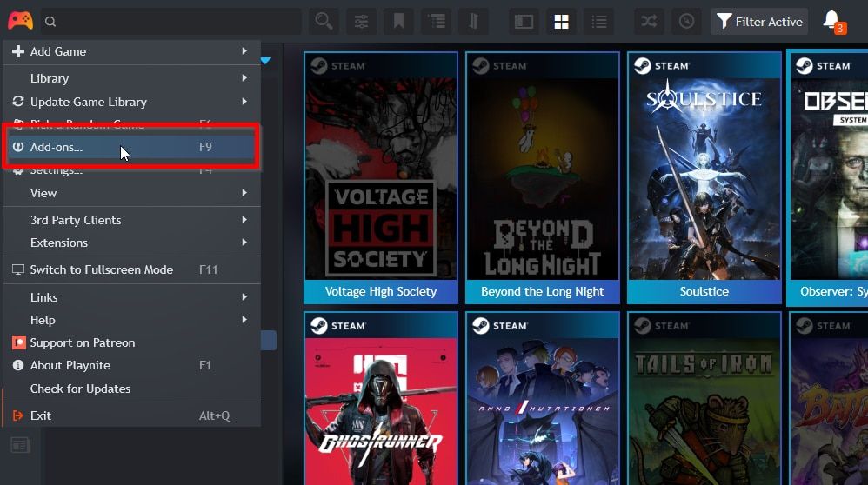Click the Add Game plus icon
The height and width of the screenshot is (485, 868).
[18, 51]
